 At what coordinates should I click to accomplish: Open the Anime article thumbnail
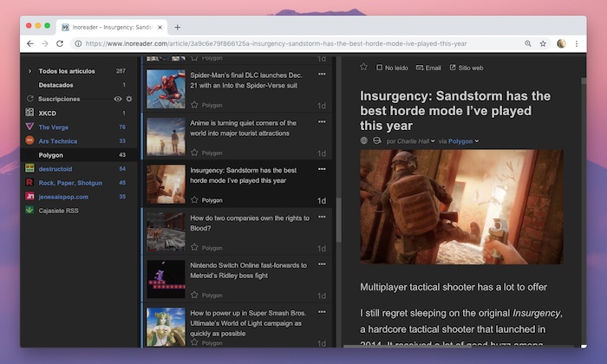(x=166, y=137)
